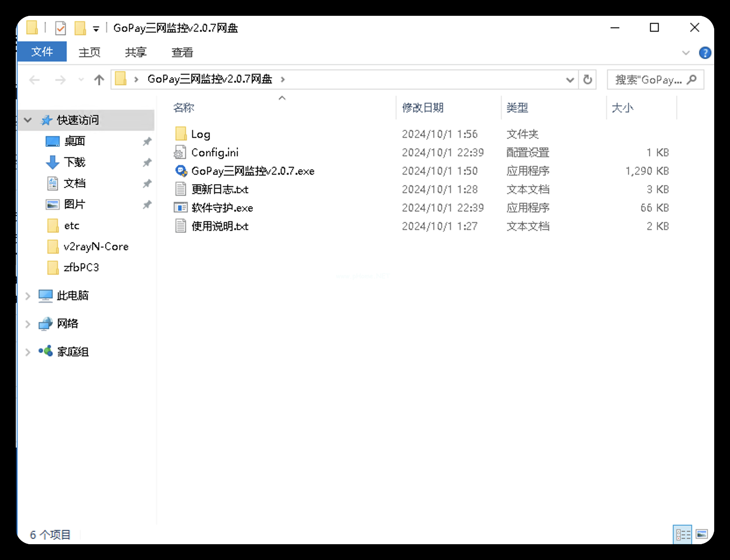Click the 家庭组 homegroup icon
This screenshot has height=560, width=730.
tap(46, 351)
